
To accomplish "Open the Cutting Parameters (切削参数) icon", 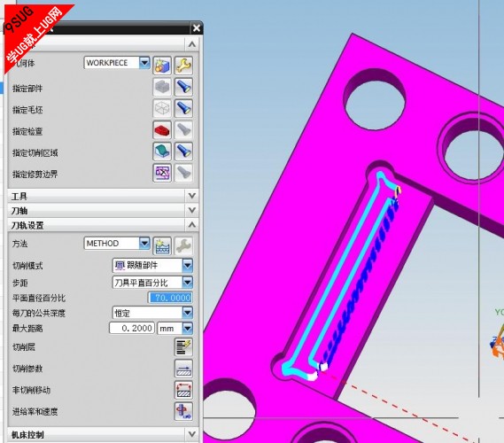I will tap(183, 369).
